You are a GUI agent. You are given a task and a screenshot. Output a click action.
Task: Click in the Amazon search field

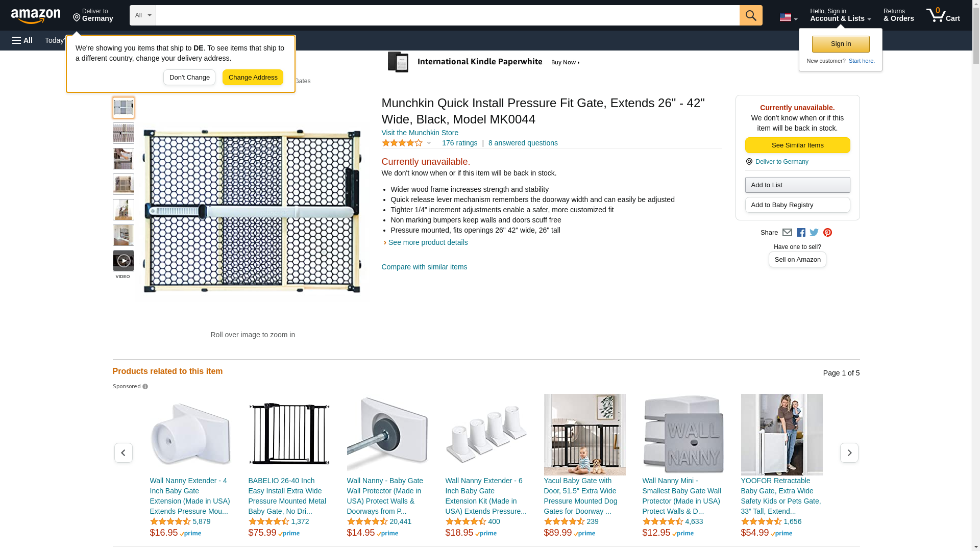click(447, 15)
